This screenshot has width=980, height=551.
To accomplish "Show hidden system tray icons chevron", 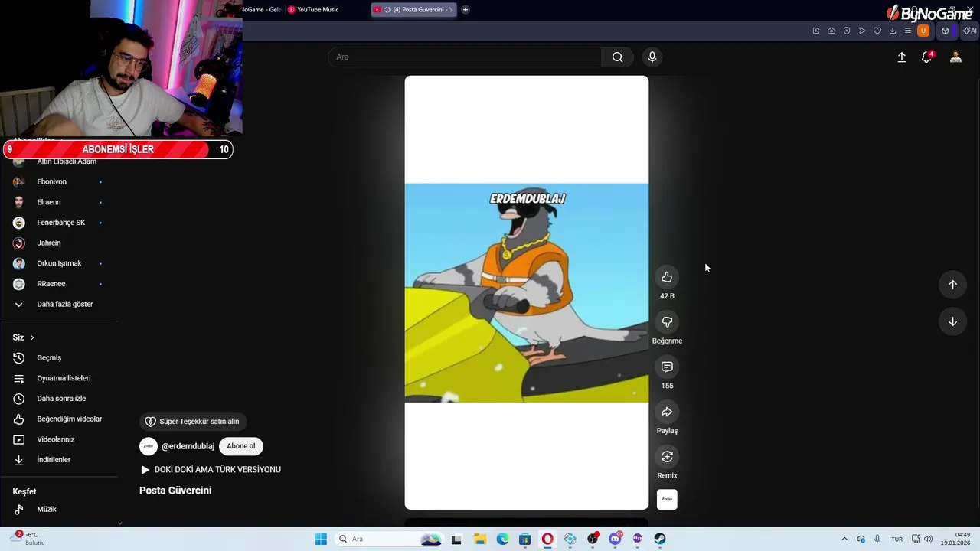I will click(x=844, y=539).
